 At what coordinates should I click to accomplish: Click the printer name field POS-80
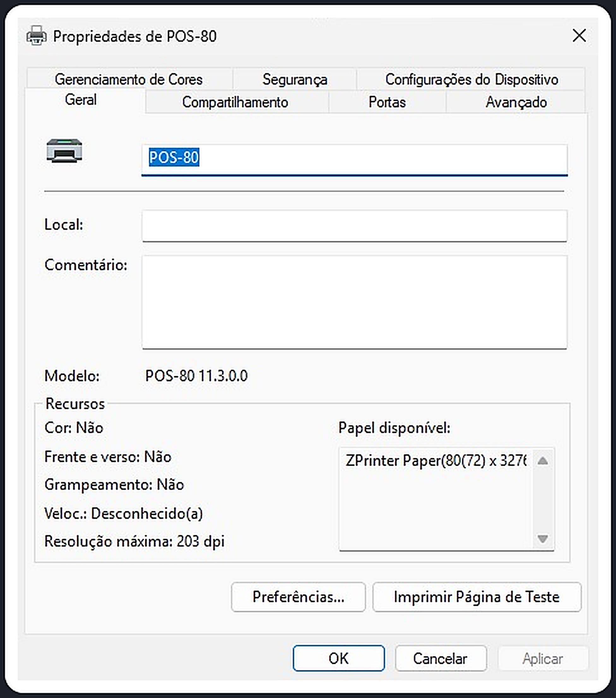click(x=354, y=160)
